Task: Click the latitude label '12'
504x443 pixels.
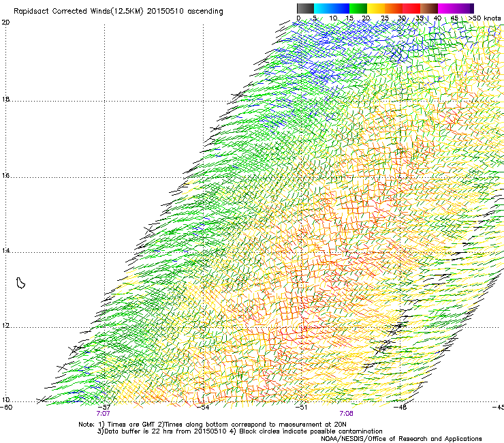Action: pos(5,326)
